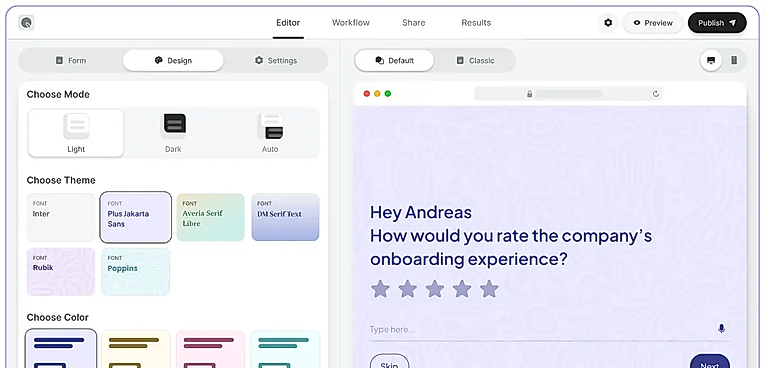Click the app logo in top-left corner

coord(26,23)
